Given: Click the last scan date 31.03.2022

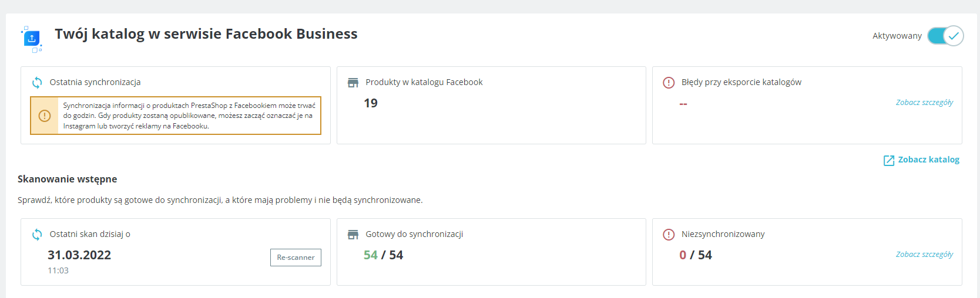Looking at the screenshot, I should point(79,255).
